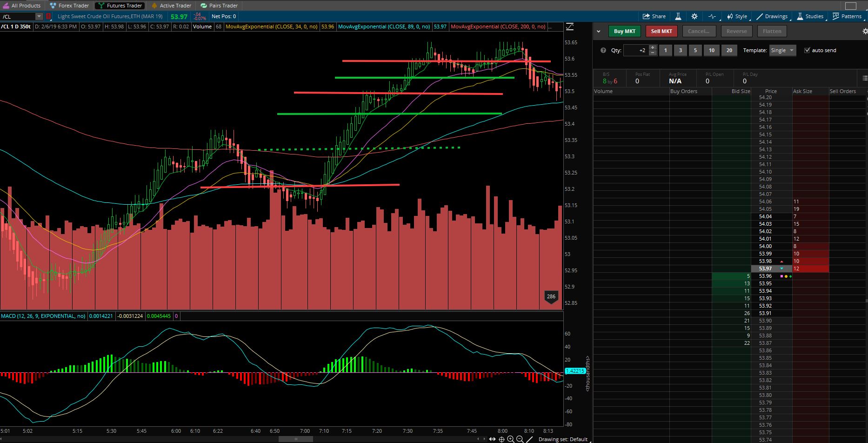
Task: Click the bid size cell at 53.96
Action: pyautogui.click(x=732, y=276)
